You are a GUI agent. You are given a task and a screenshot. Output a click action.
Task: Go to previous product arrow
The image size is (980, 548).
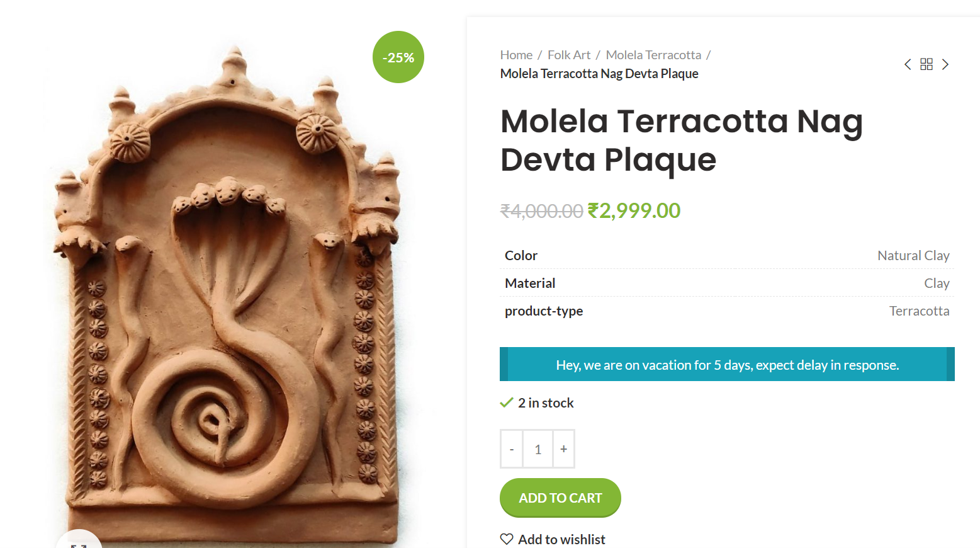(x=908, y=64)
